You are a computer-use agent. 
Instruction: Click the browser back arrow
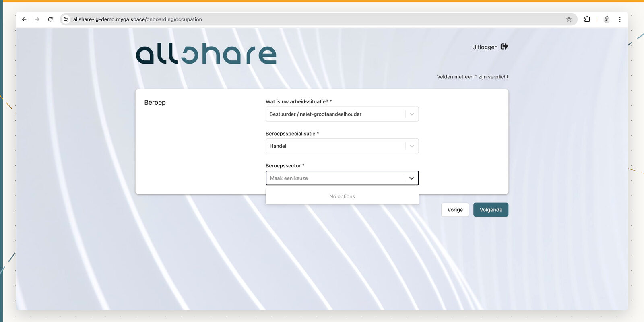pos(24,19)
